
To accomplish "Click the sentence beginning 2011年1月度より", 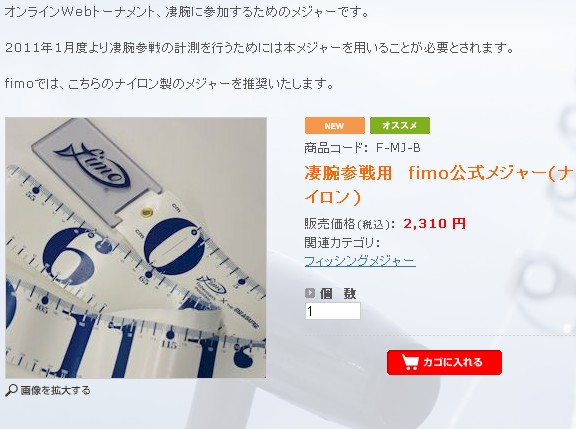I will coord(259,48).
